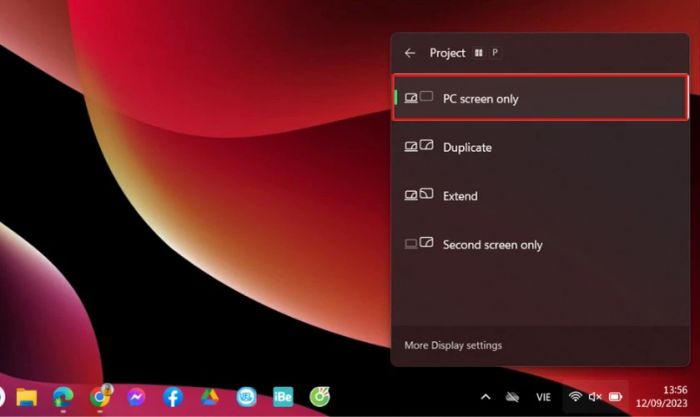This screenshot has width=700, height=417.
Task: Switch to Extend display mode
Action: click(x=540, y=196)
